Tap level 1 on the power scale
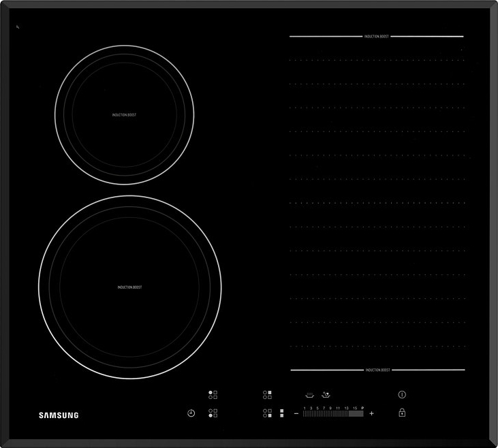This screenshot has width=498, height=448. pos(305,408)
